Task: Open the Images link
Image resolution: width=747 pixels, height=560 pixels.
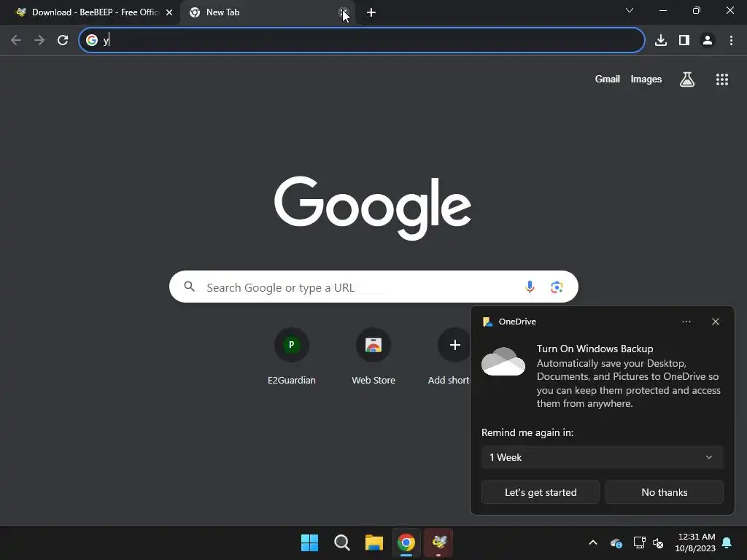Action: (646, 79)
